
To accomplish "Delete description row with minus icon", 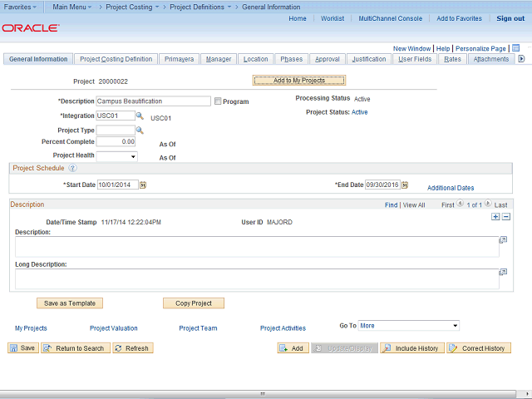I will [x=505, y=216].
